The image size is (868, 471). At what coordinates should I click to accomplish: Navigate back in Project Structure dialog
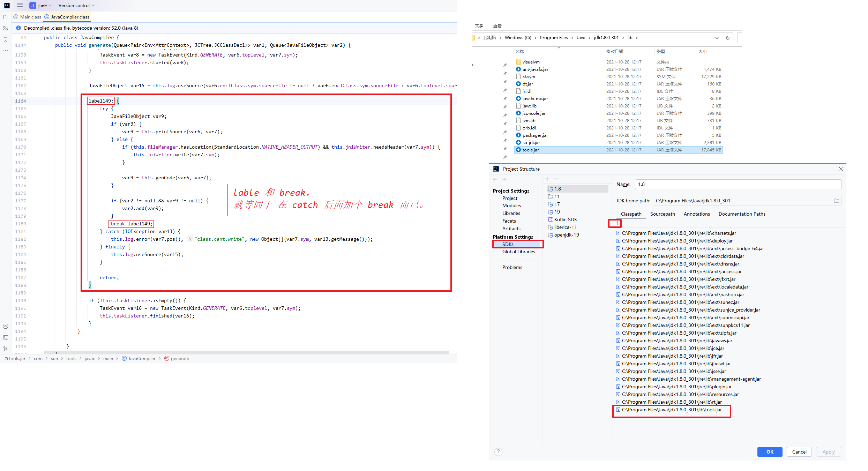[495, 180]
